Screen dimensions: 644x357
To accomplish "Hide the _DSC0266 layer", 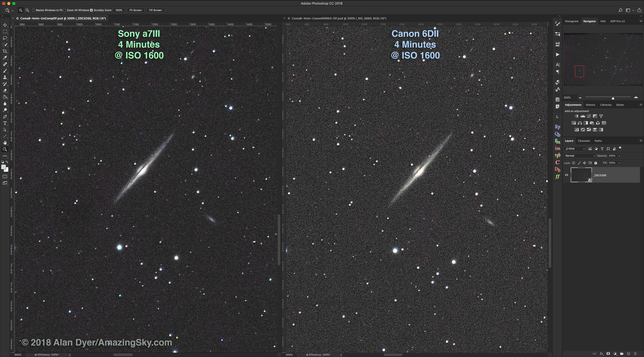I will 567,175.
